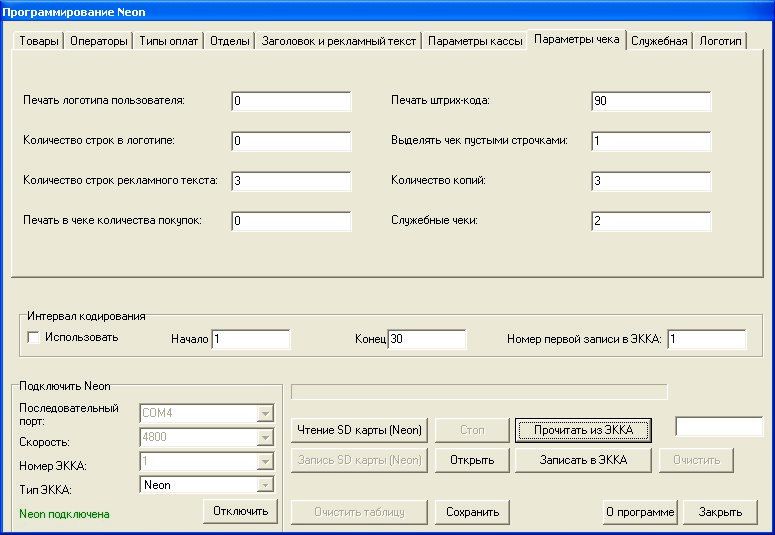Click the Количество строк в логотипе field
The height and width of the screenshot is (535, 775).
click(x=291, y=141)
